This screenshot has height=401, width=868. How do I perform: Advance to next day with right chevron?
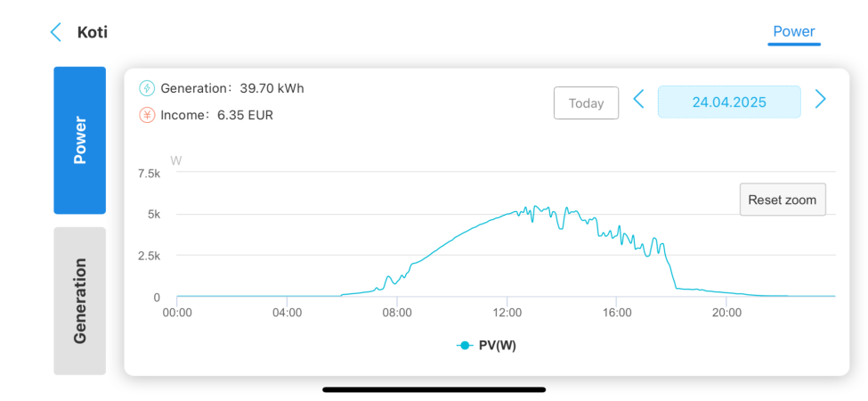click(821, 99)
